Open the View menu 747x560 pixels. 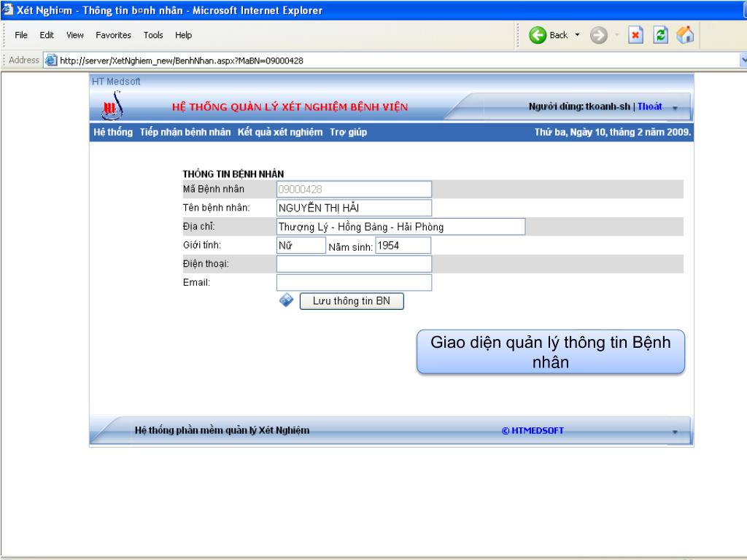[x=75, y=35]
